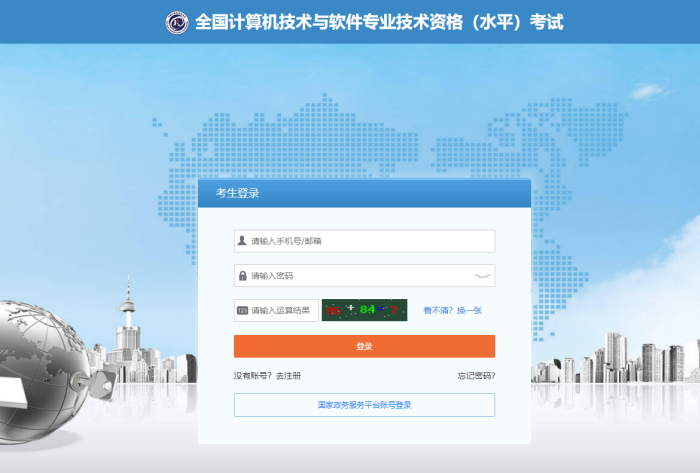Click the padlock icon in password field
Image resolution: width=700 pixels, height=473 pixels.
[x=242, y=276]
